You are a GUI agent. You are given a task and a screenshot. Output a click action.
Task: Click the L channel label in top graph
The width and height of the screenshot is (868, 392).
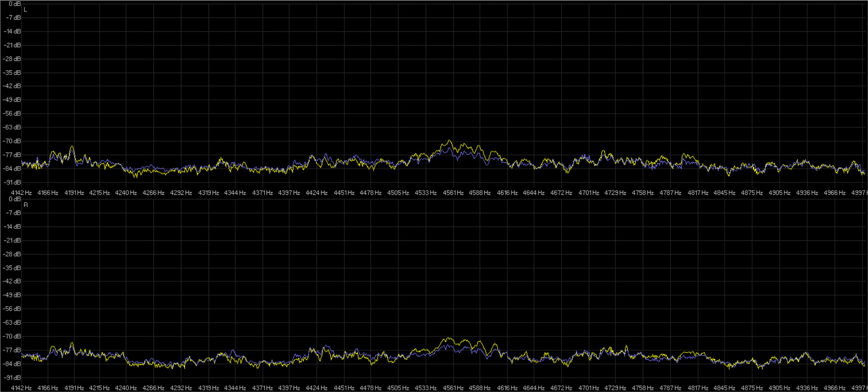pos(25,10)
